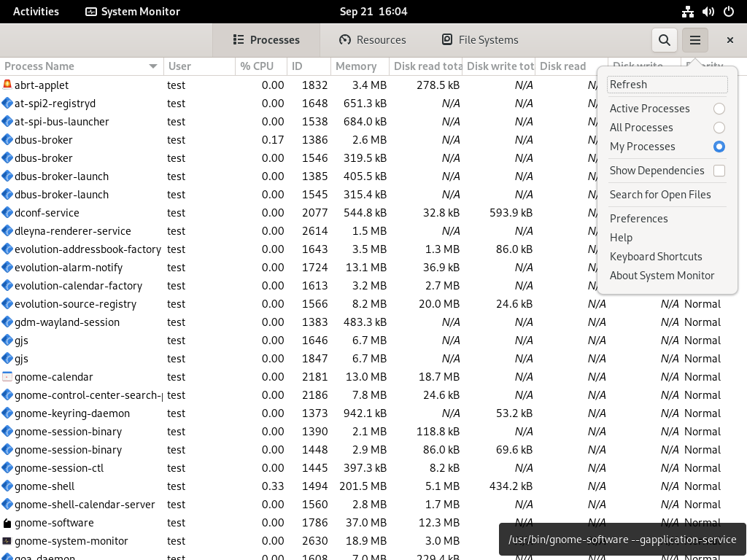This screenshot has width=747, height=560.
Task: Click the 593.9 kB disk write value
Action: pos(511,213)
